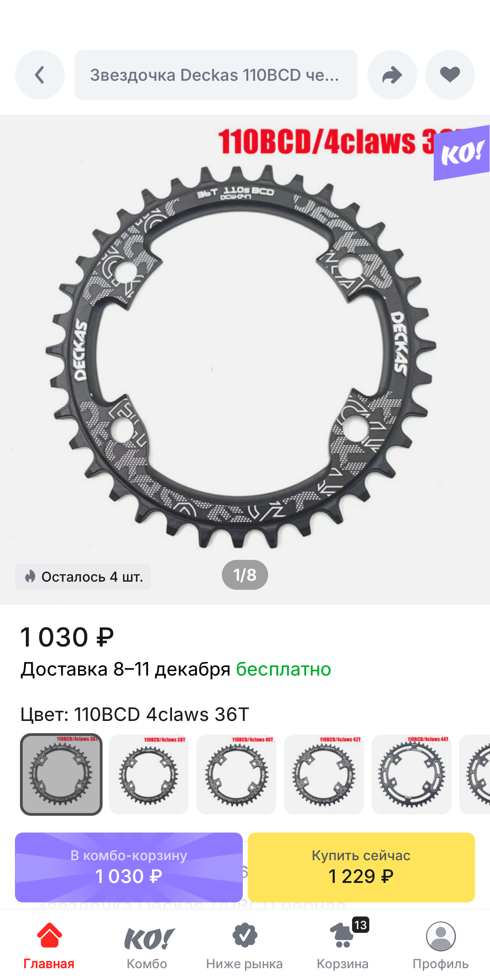Open the Ниже рынка checkmark badge tab

click(x=245, y=946)
